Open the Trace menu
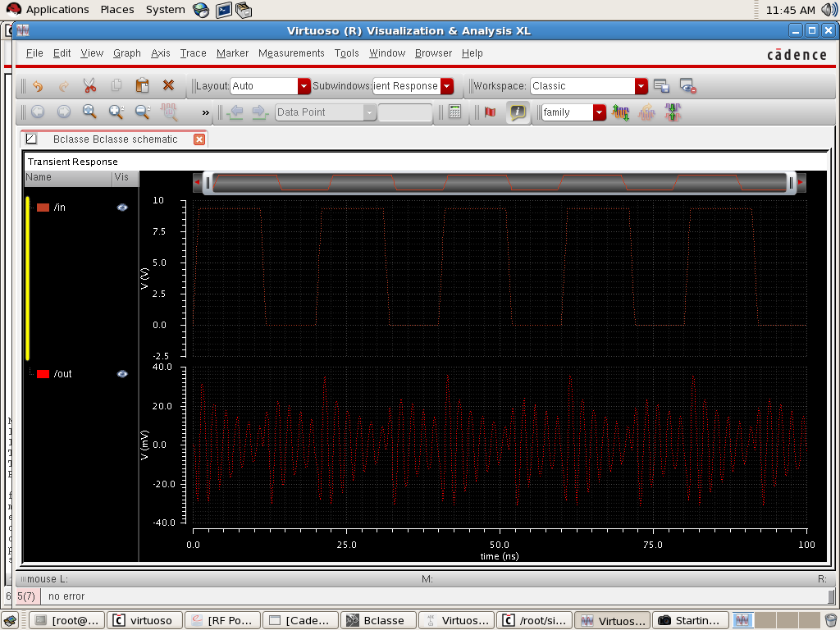840x630 pixels. point(193,53)
